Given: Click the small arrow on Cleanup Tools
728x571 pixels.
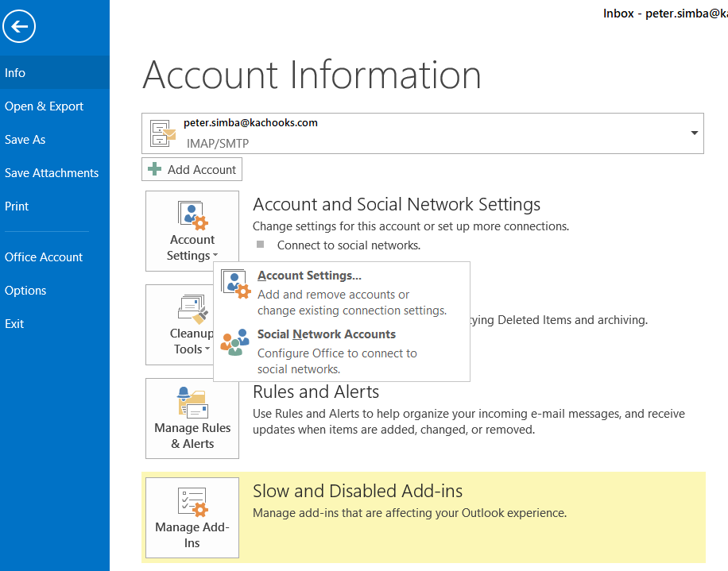Looking at the screenshot, I should tap(207, 349).
